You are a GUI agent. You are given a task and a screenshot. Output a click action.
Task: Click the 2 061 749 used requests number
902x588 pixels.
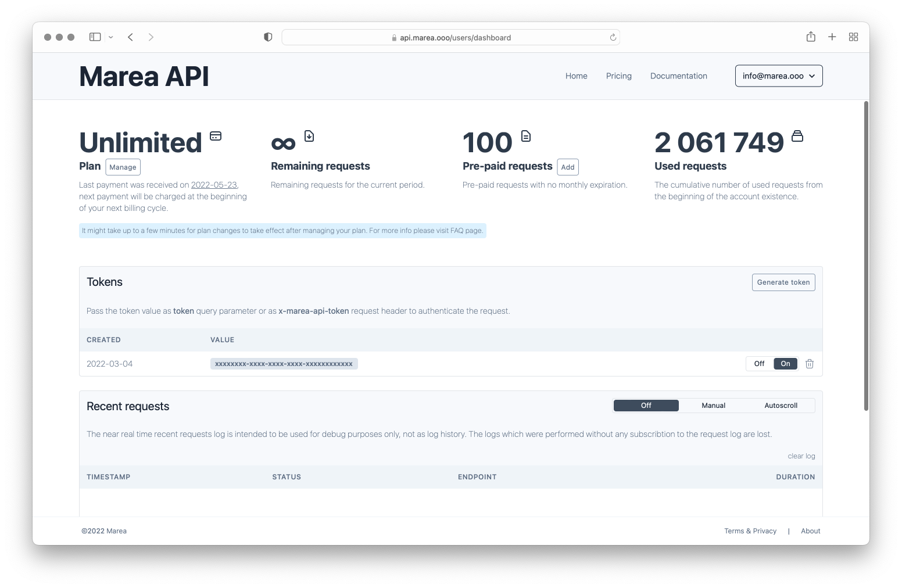[720, 143]
